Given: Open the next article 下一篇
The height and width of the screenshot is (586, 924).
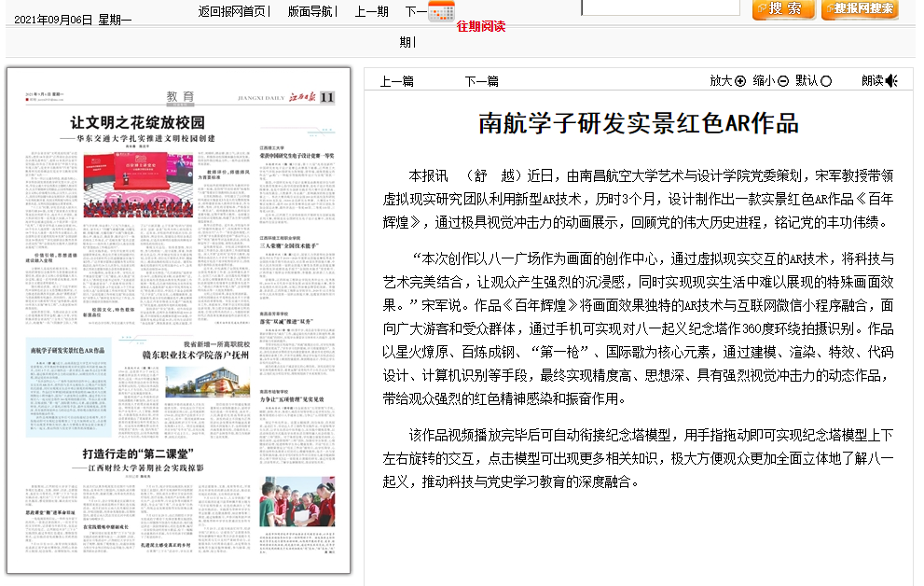Looking at the screenshot, I should 481,81.
